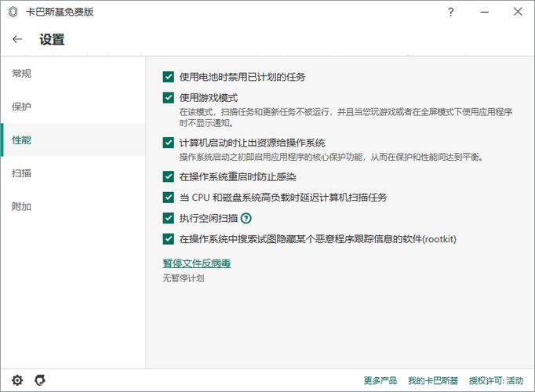Screen dimensions: 535x392
Task: Disable the rootkit search checkbox
Action: click(x=168, y=239)
